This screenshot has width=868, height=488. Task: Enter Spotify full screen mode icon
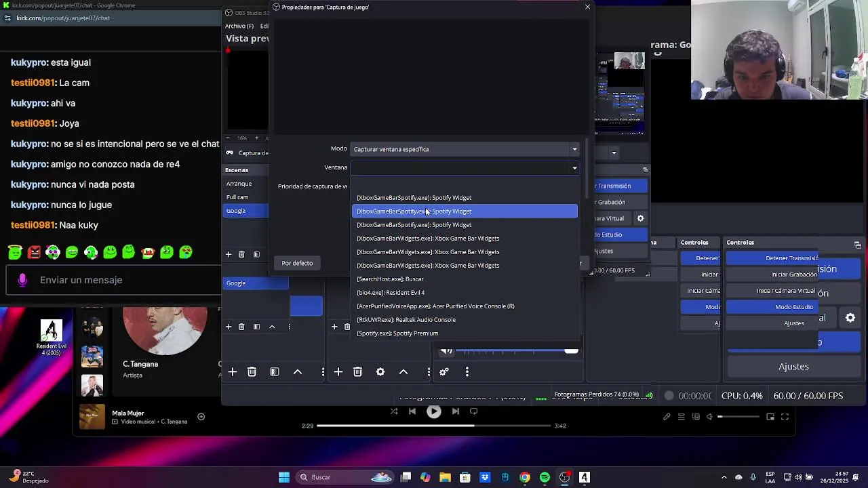[x=785, y=417]
